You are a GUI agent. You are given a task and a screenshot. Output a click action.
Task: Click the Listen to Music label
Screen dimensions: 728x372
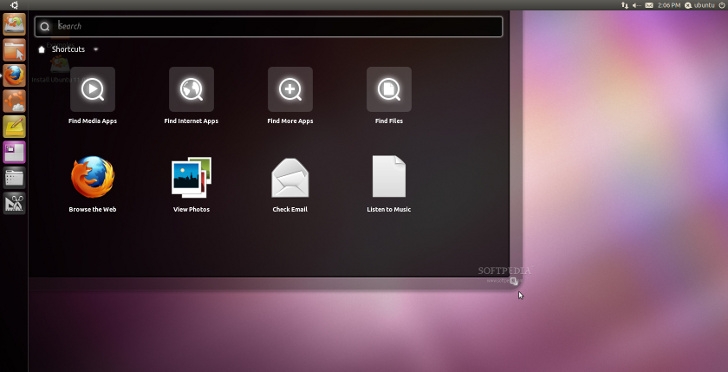(389, 209)
